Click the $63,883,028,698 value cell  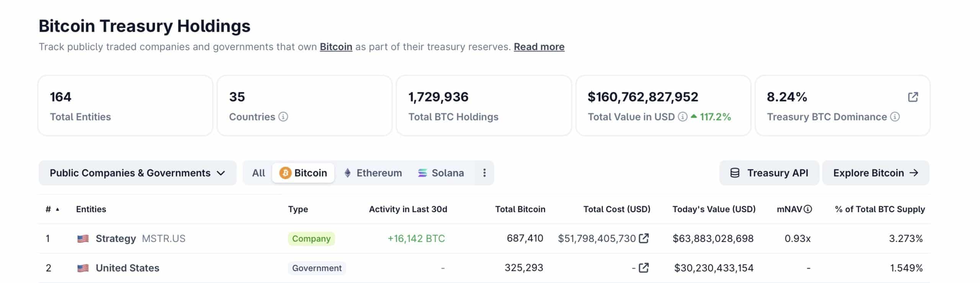[713, 239]
